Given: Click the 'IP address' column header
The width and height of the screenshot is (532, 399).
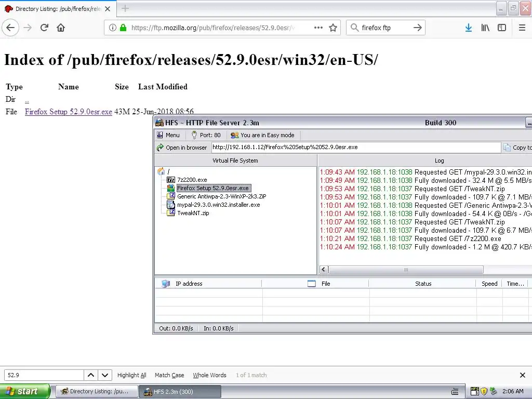Looking at the screenshot, I should 208,284.
